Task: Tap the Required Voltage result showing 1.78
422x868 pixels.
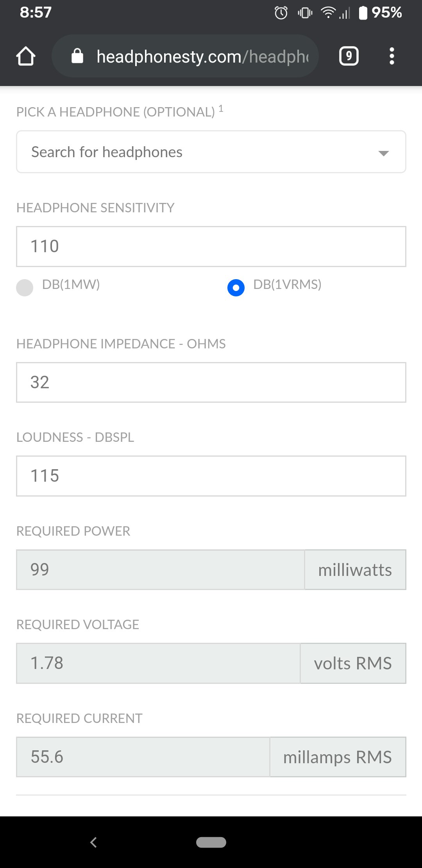Action: 158,663
